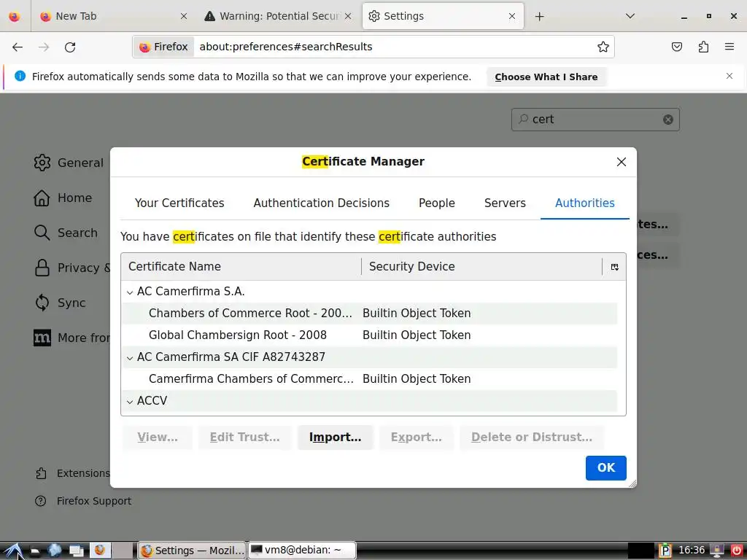Clear the cert search field
The height and width of the screenshot is (560, 747).
pos(668,120)
